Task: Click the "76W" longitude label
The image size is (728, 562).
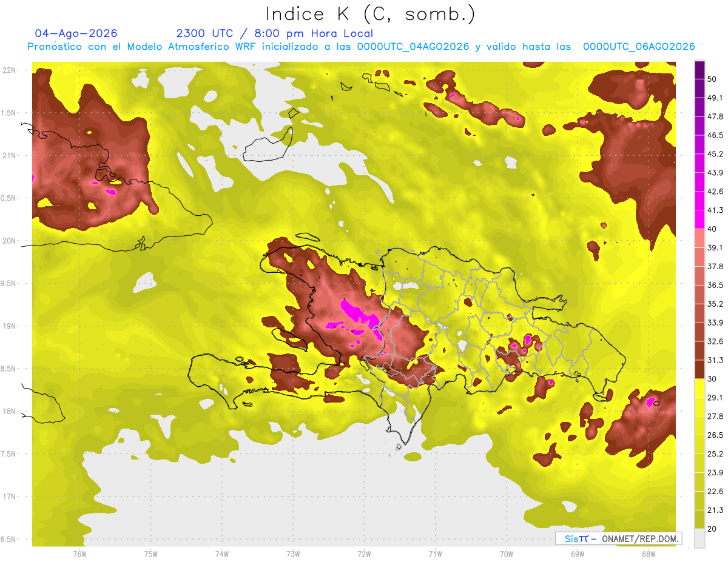Action: (x=79, y=554)
